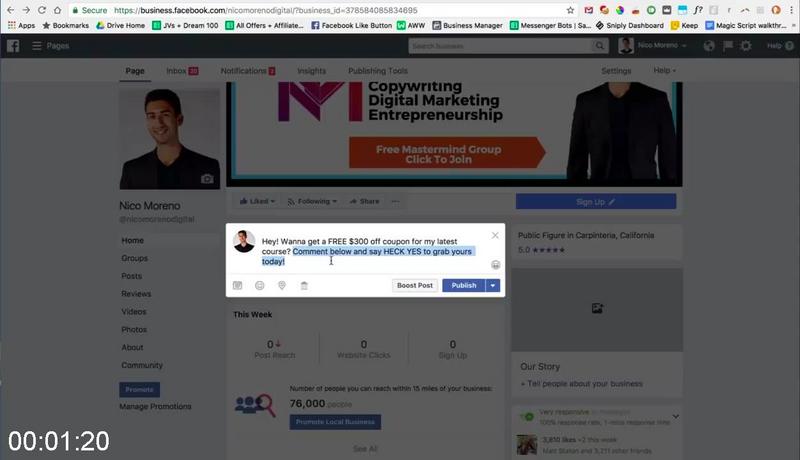This screenshot has width=800, height=460.
Task: Open the Help dropdown on page tabs
Action: click(664, 70)
